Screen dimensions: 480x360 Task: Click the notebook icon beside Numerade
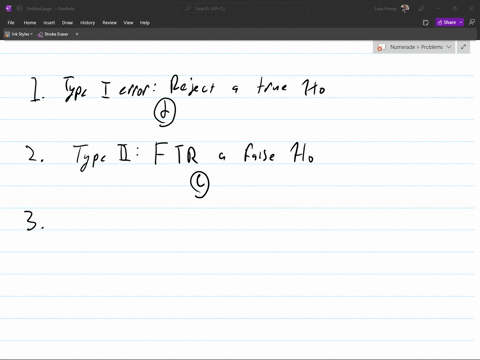tap(381, 47)
